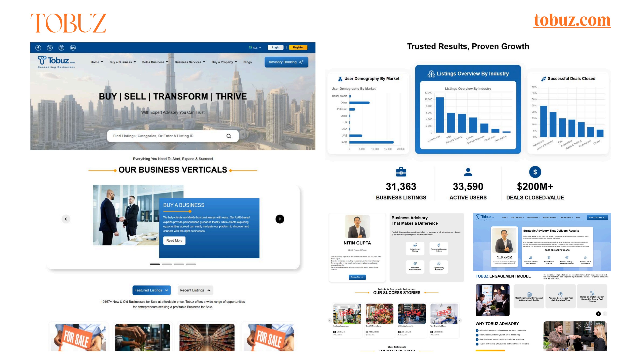Click Hands-on Implementation Support card
The height and width of the screenshot is (364, 643).
pyautogui.click(x=592, y=296)
